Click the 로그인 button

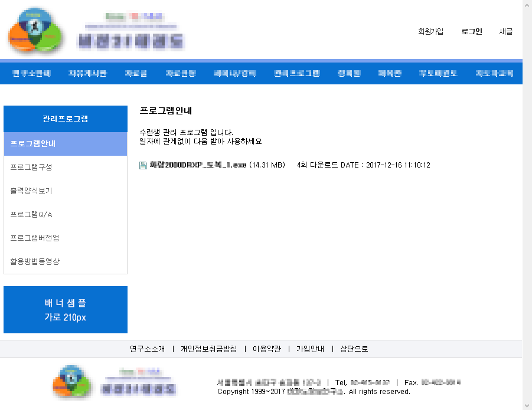point(470,32)
